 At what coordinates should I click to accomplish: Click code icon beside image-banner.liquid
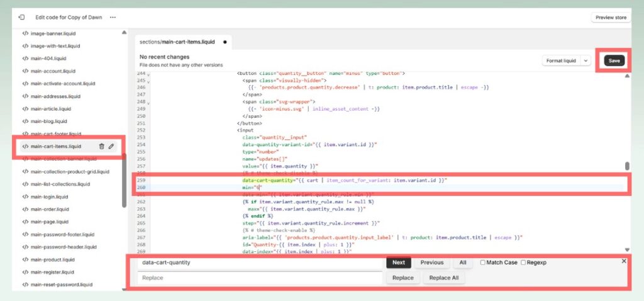point(25,33)
